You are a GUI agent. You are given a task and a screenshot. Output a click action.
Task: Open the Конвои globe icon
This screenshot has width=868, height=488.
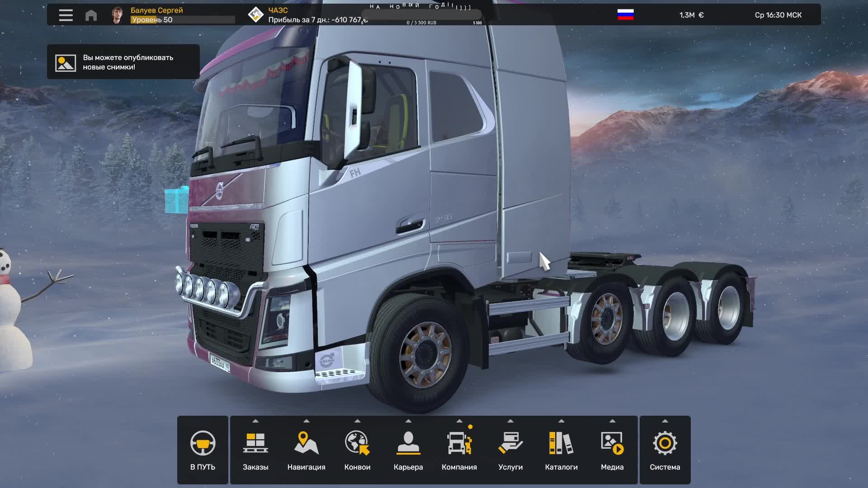click(357, 443)
